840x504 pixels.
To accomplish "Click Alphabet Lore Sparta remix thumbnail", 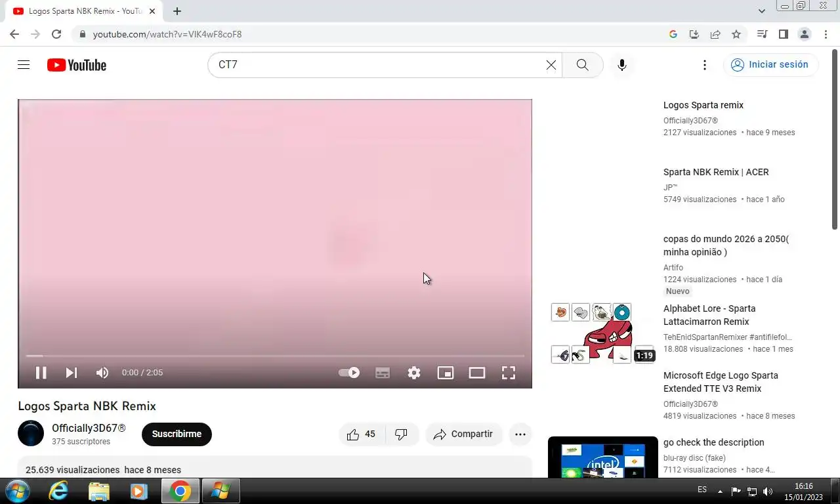I will coord(603,333).
